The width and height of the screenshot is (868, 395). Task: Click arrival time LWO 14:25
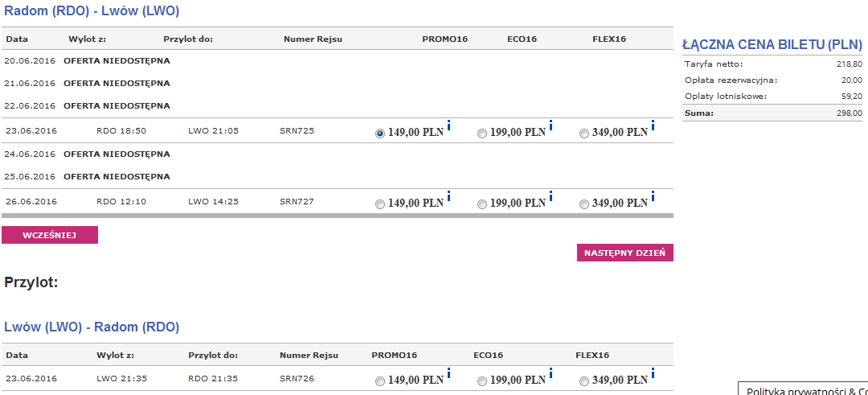(x=214, y=202)
